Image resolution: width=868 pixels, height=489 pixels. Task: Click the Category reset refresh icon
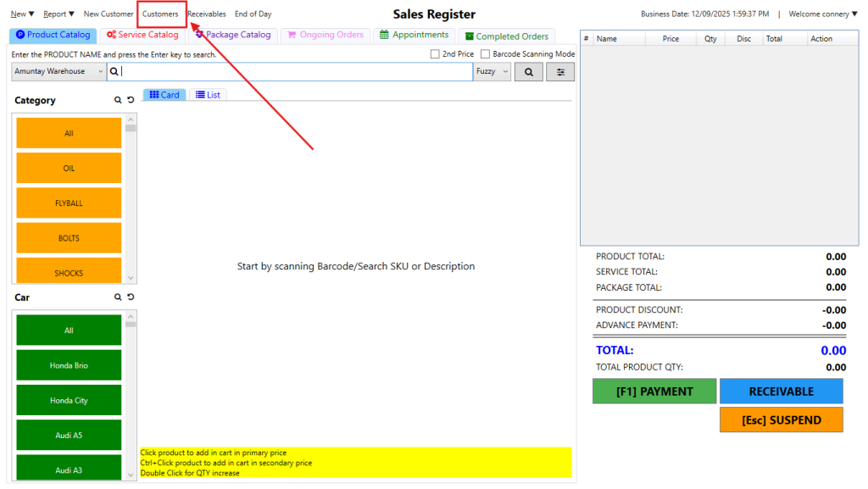[131, 100]
